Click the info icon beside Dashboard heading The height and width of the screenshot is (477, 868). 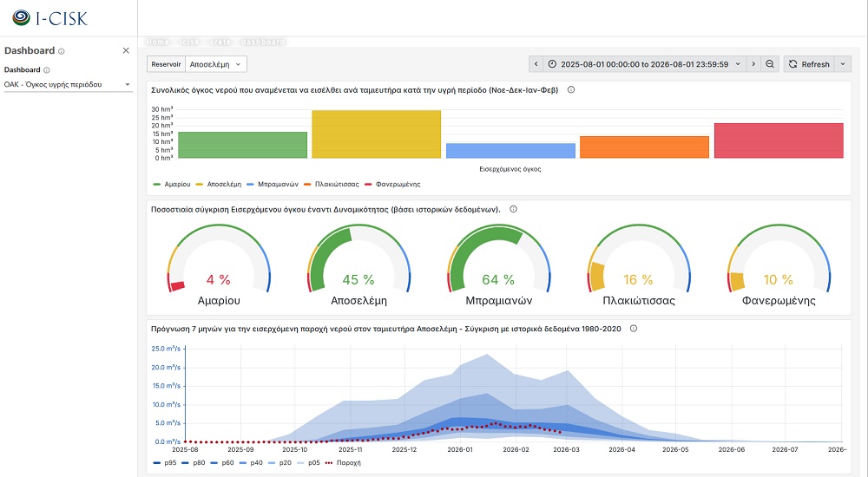tap(62, 51)
